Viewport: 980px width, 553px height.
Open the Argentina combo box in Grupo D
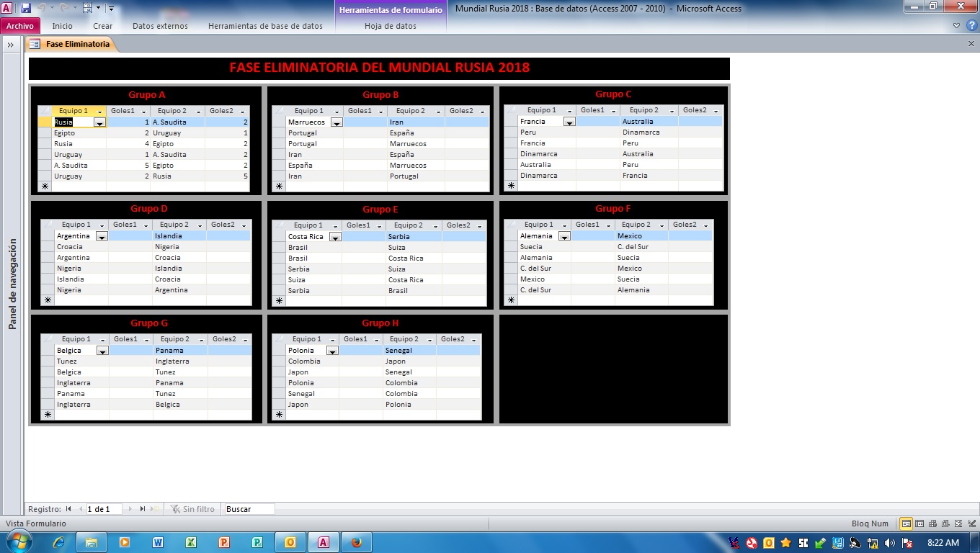[102, 236]
